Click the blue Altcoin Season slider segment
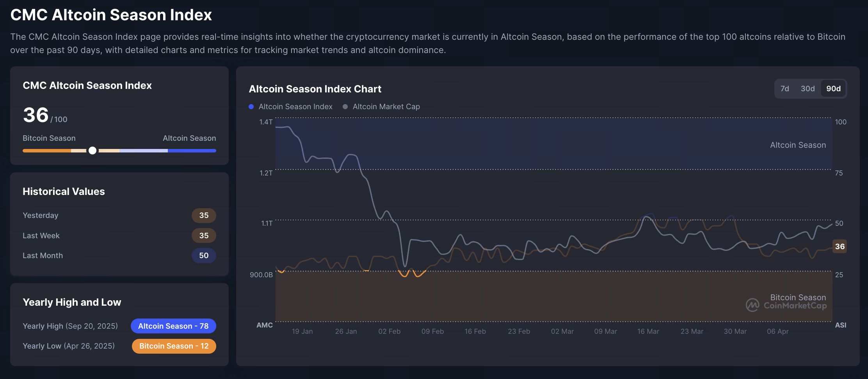Viewport: 868px width, 379px height. (x=192, y=151)
